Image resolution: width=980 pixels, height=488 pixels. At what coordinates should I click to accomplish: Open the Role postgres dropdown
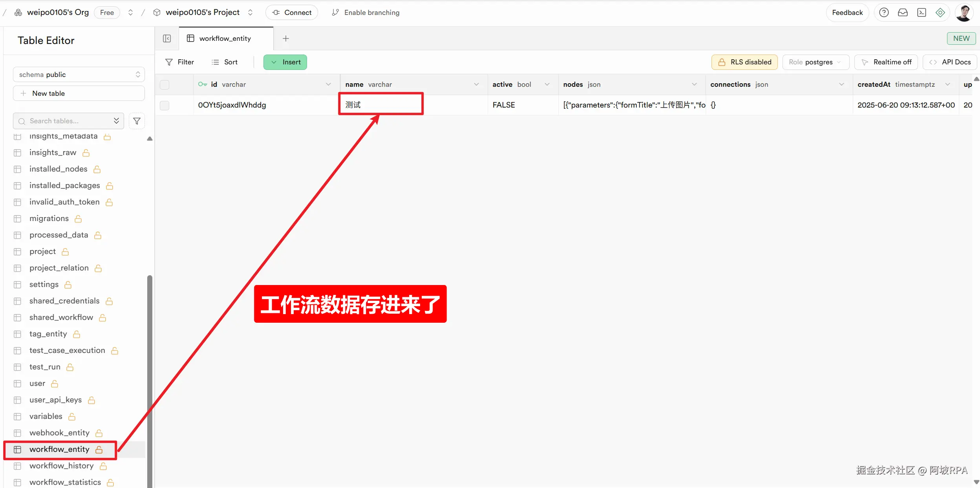[815, 62]
